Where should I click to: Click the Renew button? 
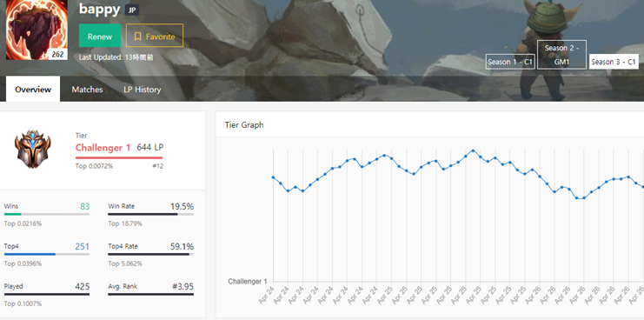pos(100,36)
